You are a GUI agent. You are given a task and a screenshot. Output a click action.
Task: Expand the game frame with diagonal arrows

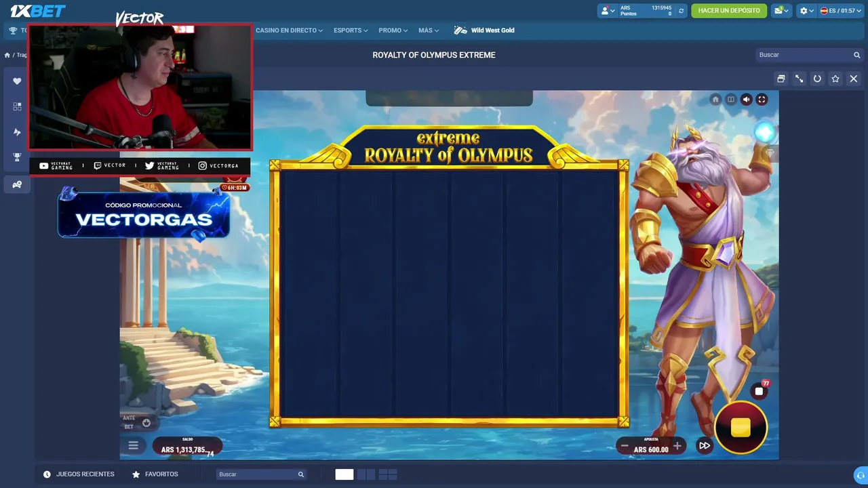[x=800, y=79]
